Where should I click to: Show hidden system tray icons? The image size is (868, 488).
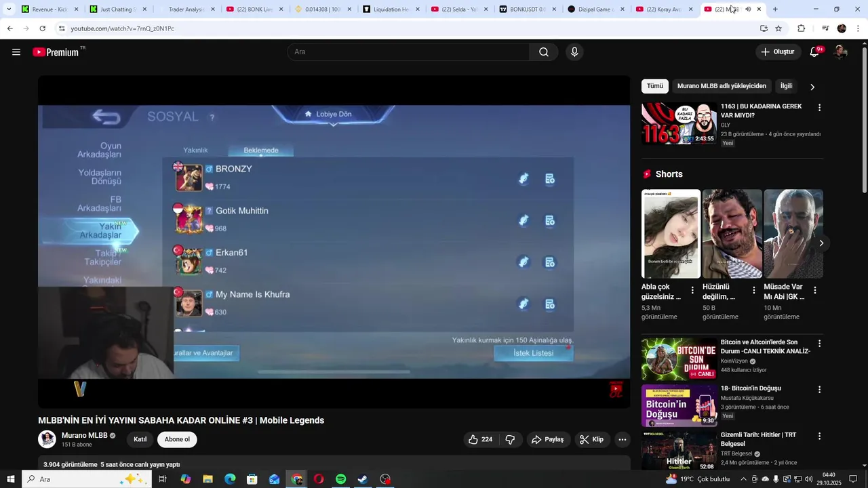(x=743, y=479)
